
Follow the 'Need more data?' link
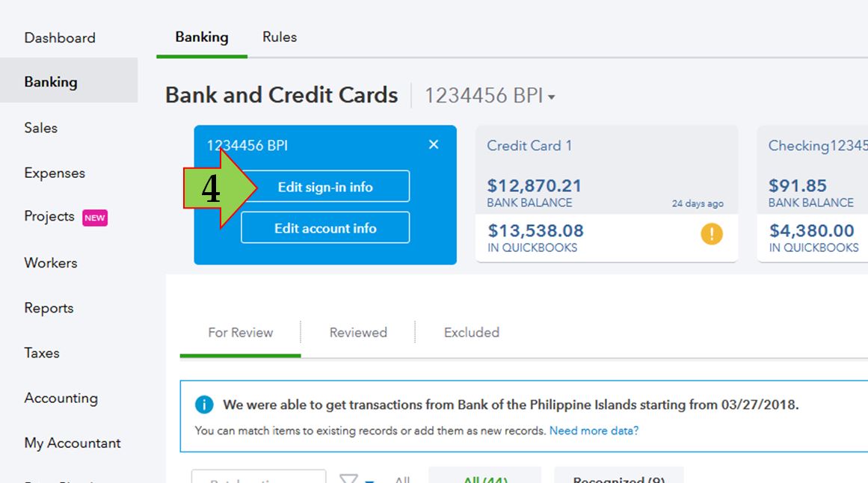594,431
